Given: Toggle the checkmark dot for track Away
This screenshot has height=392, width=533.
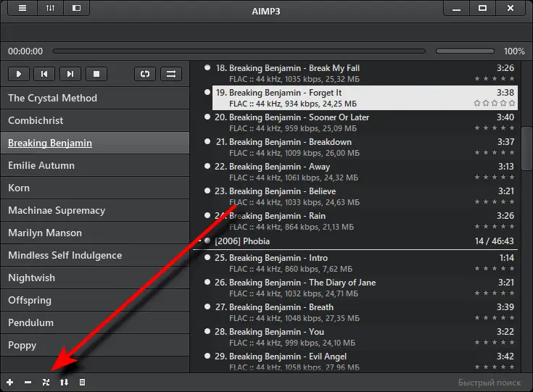Looking at the screenshot, I should point(207,166).
